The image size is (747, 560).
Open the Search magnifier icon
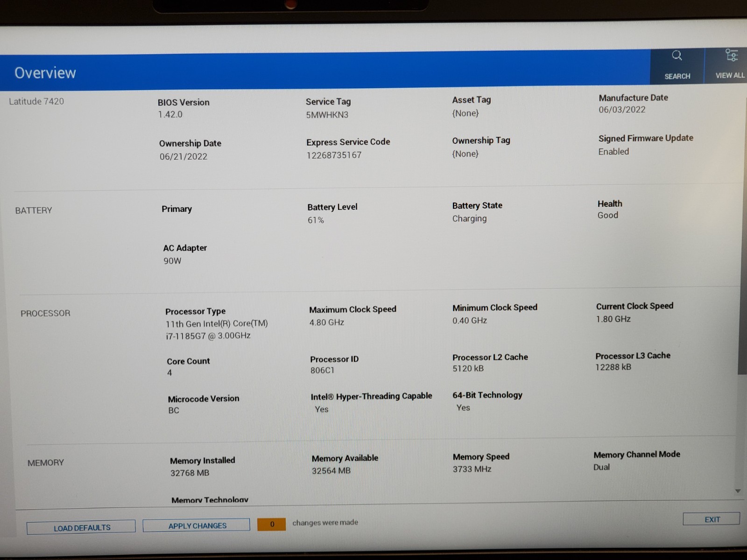click(677, 56)
